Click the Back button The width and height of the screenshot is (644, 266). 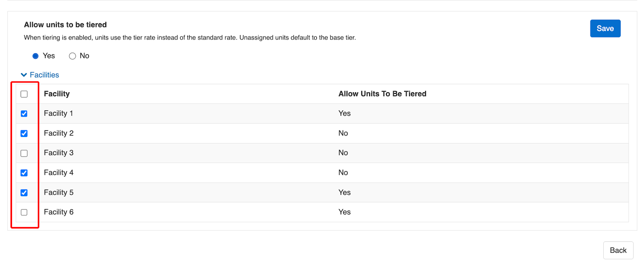pos(618,250)
